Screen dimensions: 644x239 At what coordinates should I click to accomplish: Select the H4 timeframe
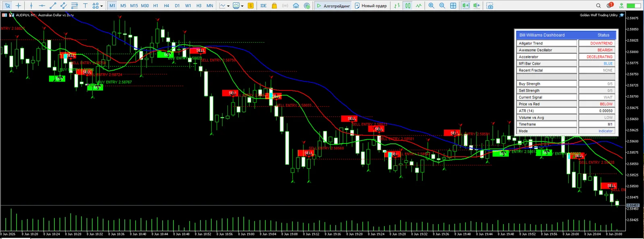point(167,6)
